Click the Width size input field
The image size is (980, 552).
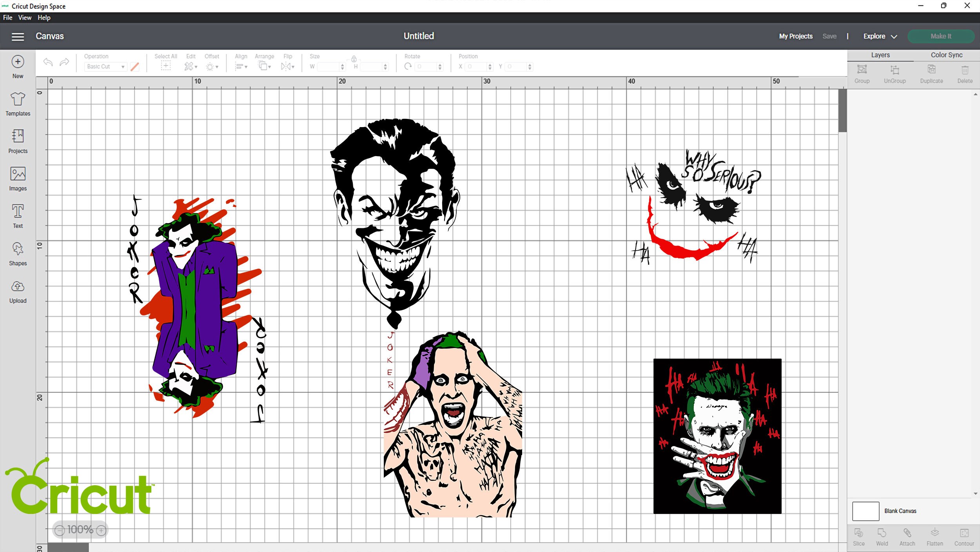click(328, 67)
